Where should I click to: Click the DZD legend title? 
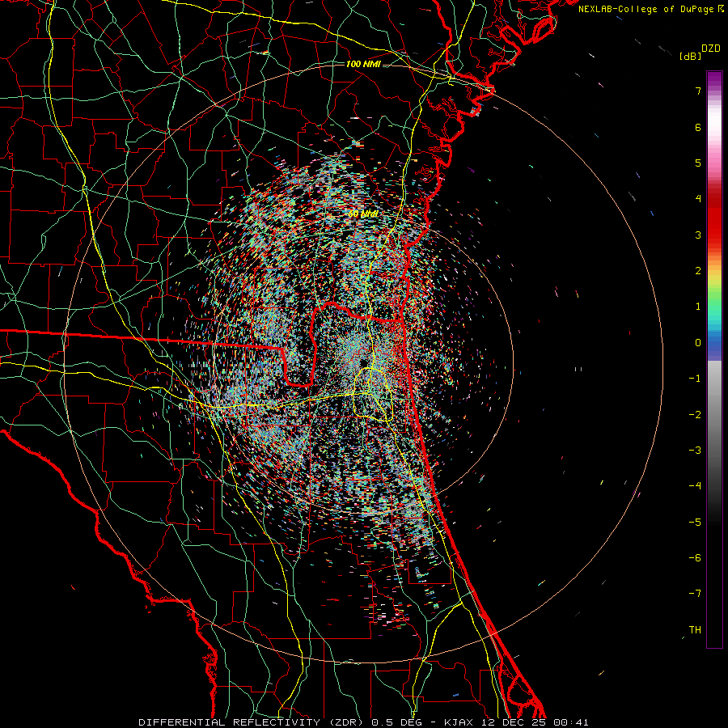point(711,49)
